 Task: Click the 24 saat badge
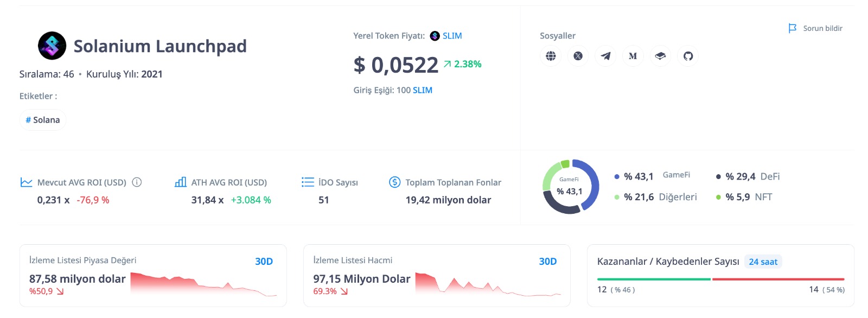tap(763, 262)
